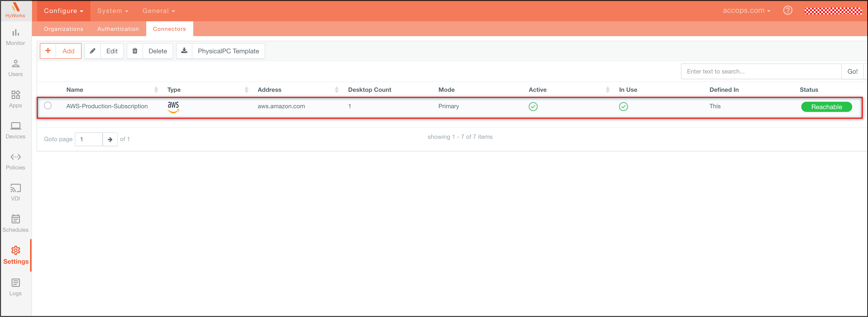Click the aws.amazon.com address cell
Screen dimensions: 868x317
click(x=281, y=106)
